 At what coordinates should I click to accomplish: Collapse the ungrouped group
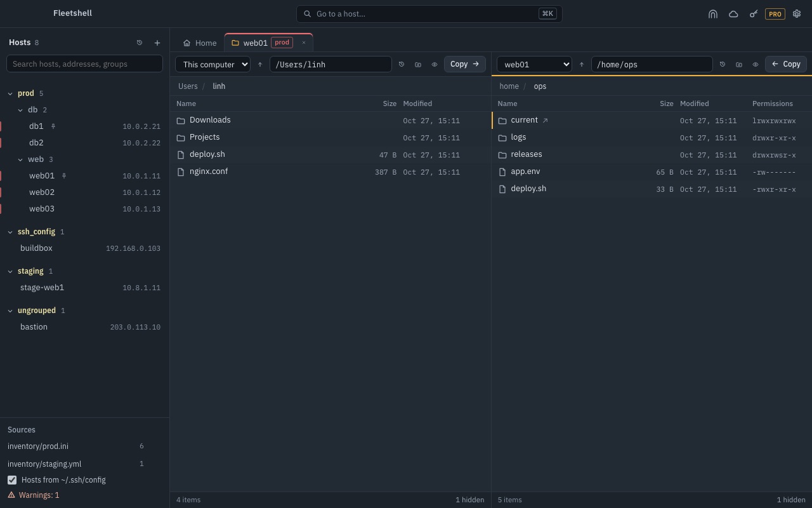[x=10, y=311]
